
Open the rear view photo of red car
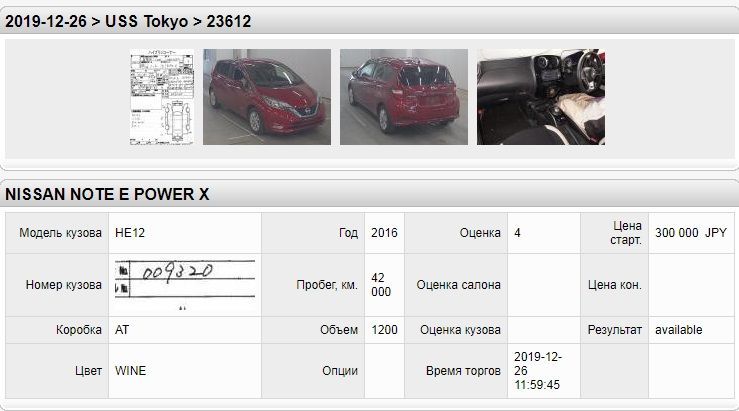[x=404, y=97]
